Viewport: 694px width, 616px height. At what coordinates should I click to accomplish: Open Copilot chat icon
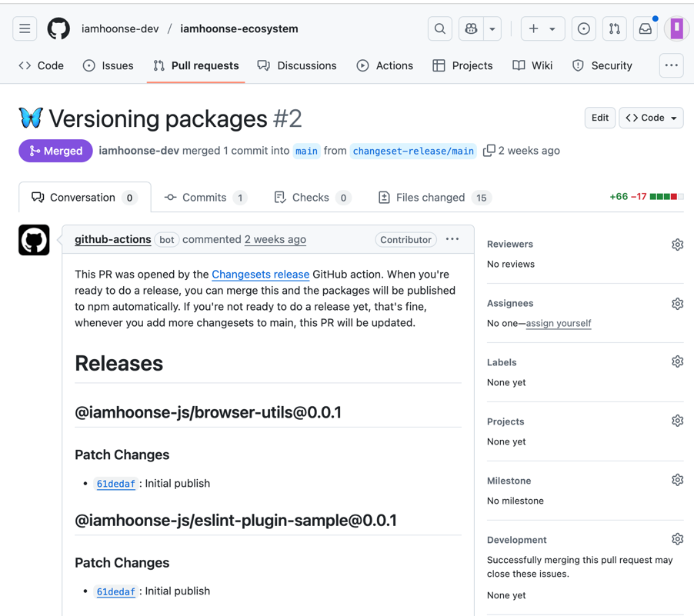472,28
